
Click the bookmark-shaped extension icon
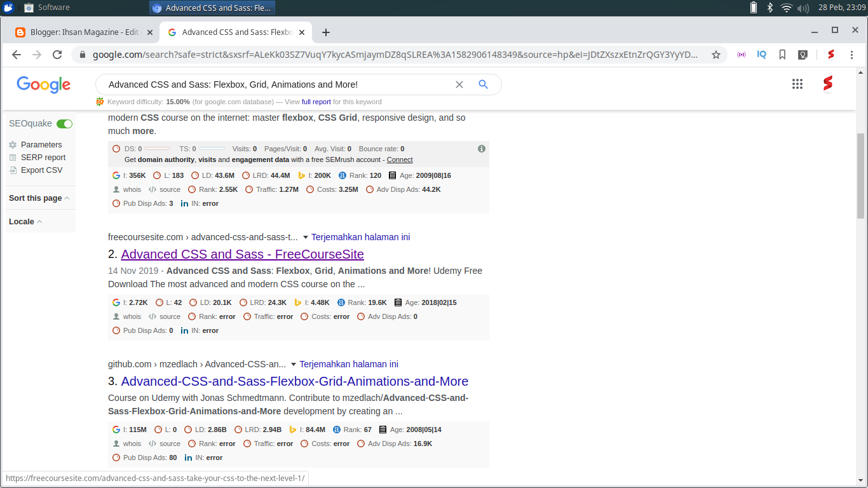click(782, 55)
